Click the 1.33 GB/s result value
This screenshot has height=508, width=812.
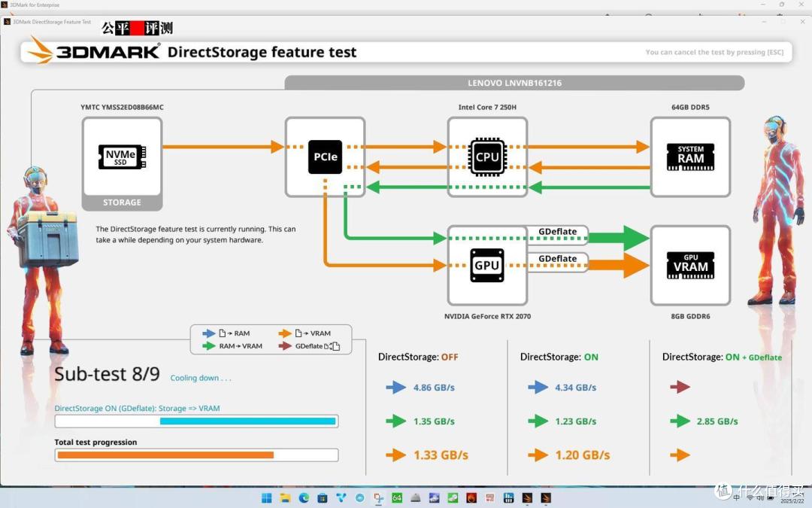coord(441,455)
